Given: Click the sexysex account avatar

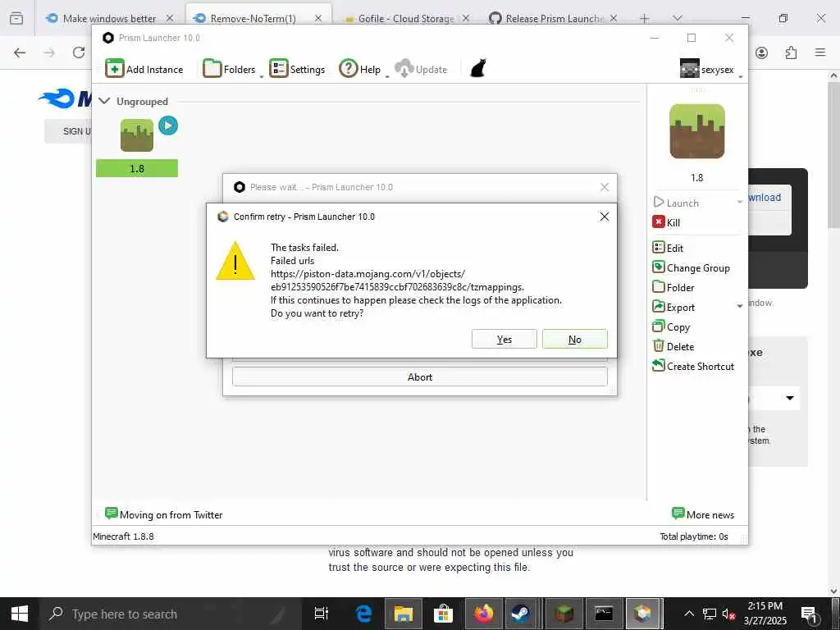Looking at the screenshot, I should (689, 69).
